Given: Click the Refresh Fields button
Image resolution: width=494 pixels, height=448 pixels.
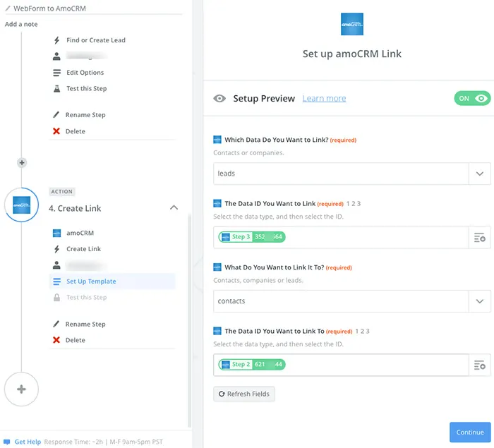Looking at the screenshot, I should (244, 394).
